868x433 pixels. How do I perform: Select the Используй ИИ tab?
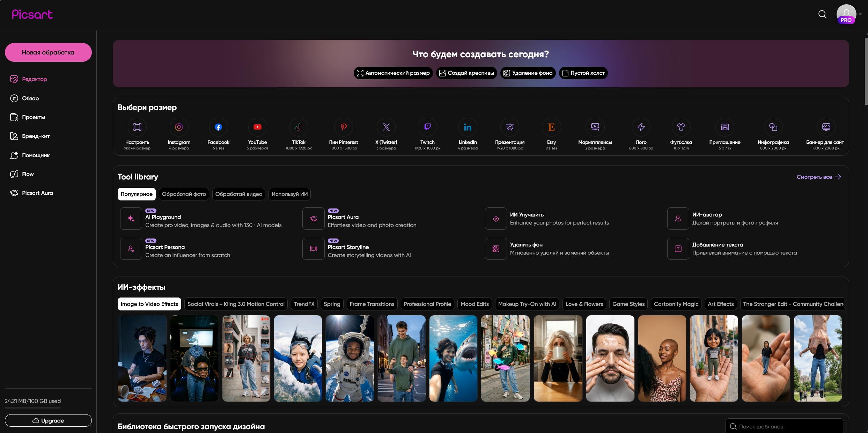tap(289, 194)
